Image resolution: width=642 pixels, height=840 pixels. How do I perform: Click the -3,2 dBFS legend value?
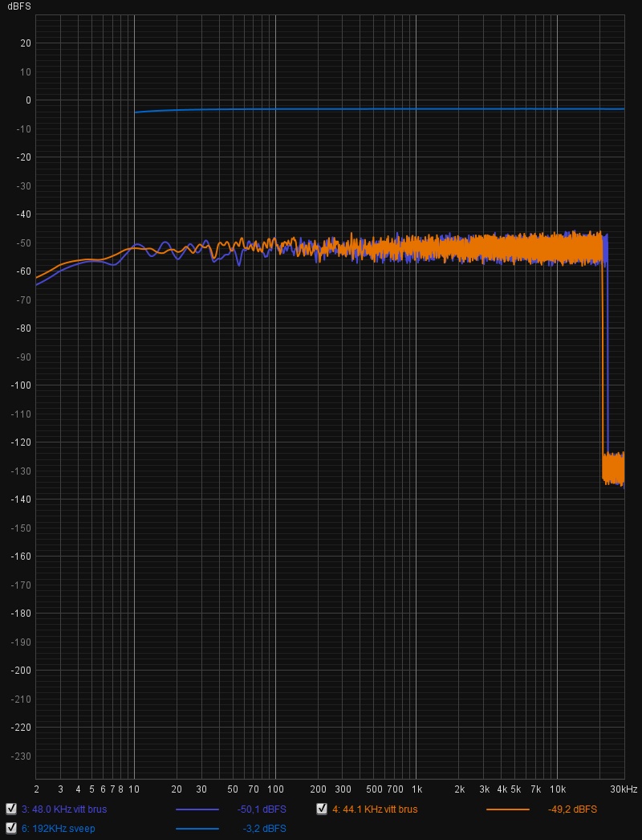(x=264, y=829)
